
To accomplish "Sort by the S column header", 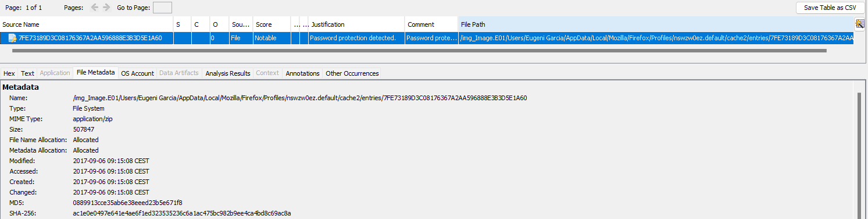I will (183, 24).
